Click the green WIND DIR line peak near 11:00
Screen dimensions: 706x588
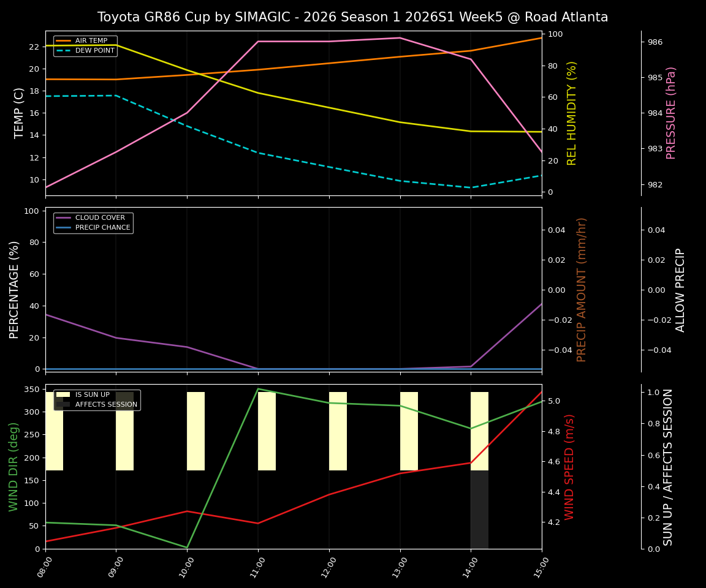(257, 389)
